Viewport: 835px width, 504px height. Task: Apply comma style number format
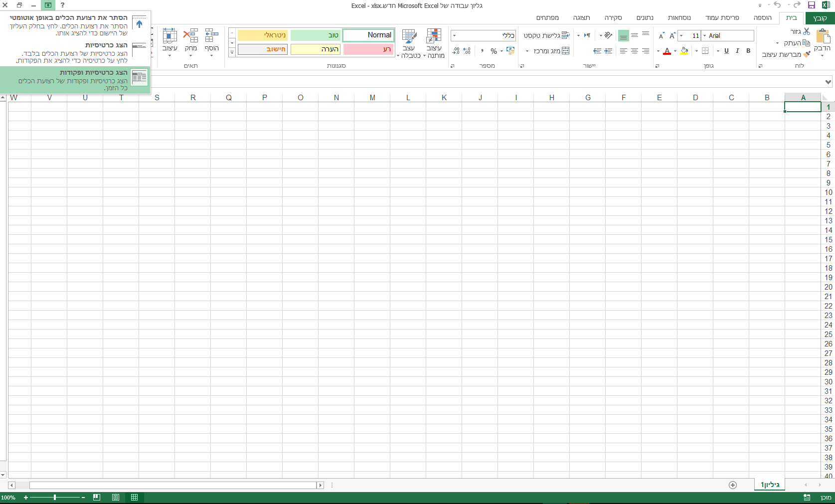click(x=482, y=51)
